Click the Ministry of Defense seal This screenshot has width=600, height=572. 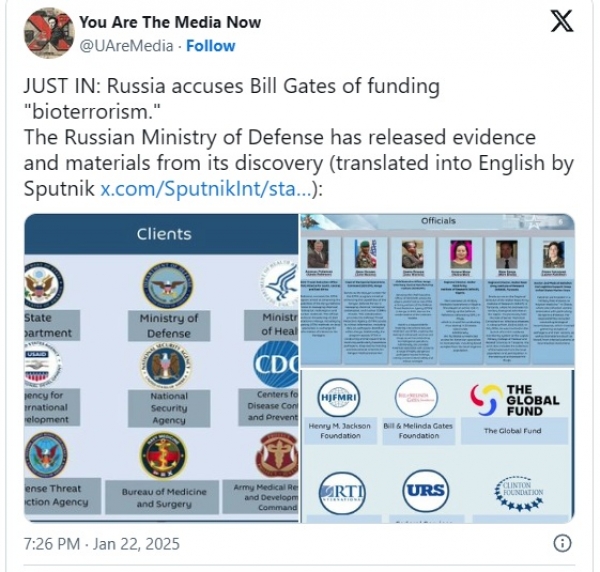168,285
